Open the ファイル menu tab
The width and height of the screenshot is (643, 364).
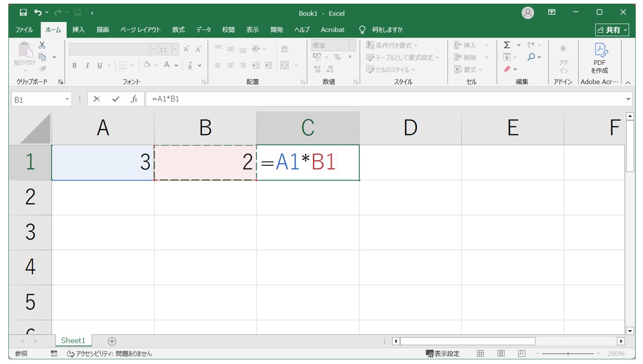coord(24,30)
